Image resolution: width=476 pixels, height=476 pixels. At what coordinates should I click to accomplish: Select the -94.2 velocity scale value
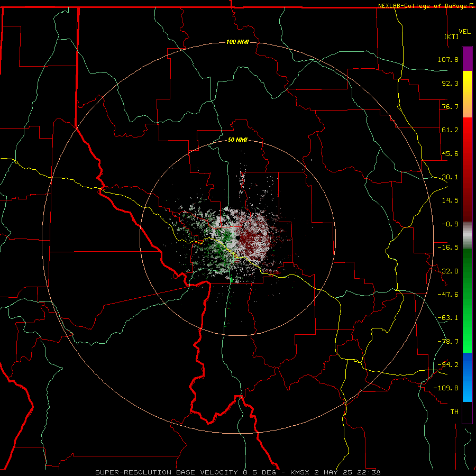(448, 365)
